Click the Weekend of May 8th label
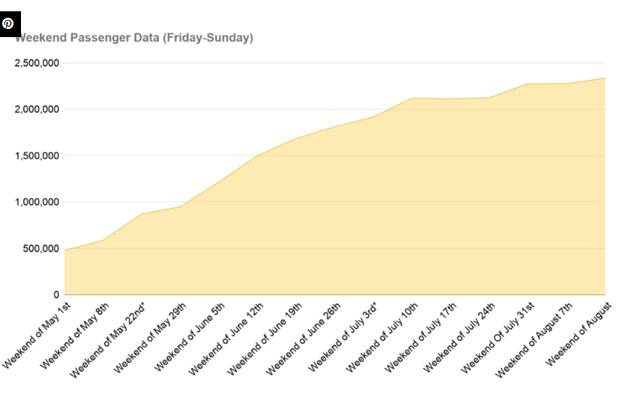The image size is (640, 395). [x=75, y=335]
